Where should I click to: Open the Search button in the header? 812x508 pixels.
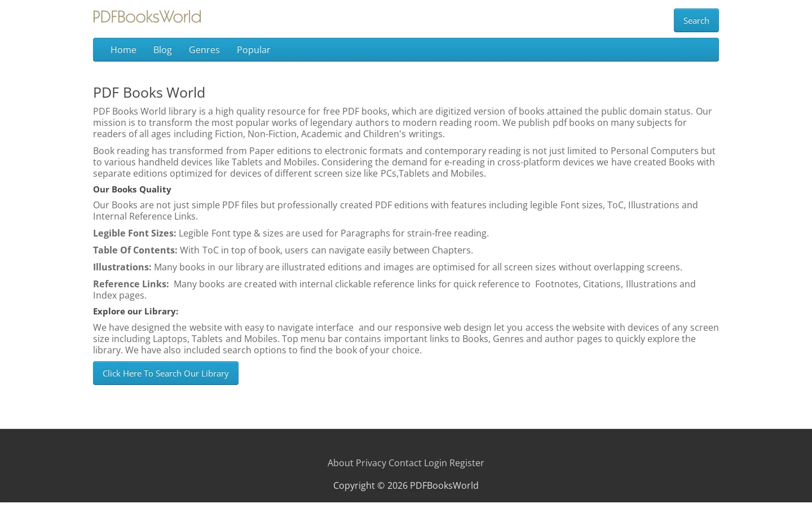[x=696, y=20]
